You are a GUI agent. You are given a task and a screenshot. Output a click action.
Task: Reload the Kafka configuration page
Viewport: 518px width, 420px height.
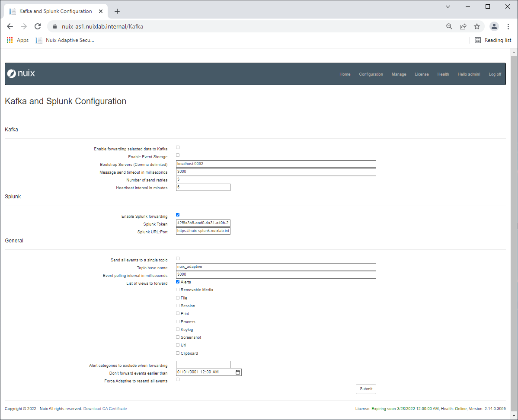[x=38, y=26]
